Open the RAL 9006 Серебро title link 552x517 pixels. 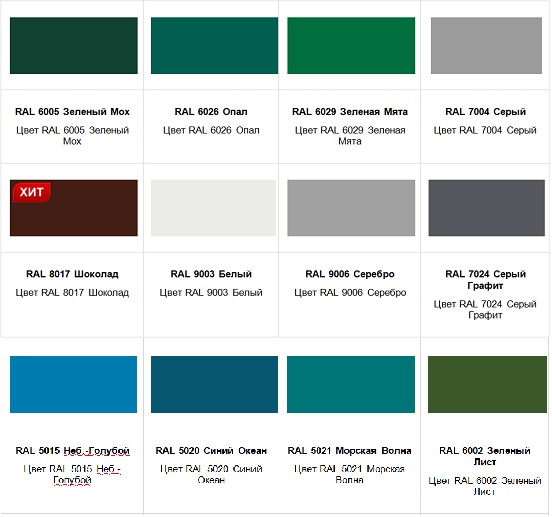click(350, 274)
